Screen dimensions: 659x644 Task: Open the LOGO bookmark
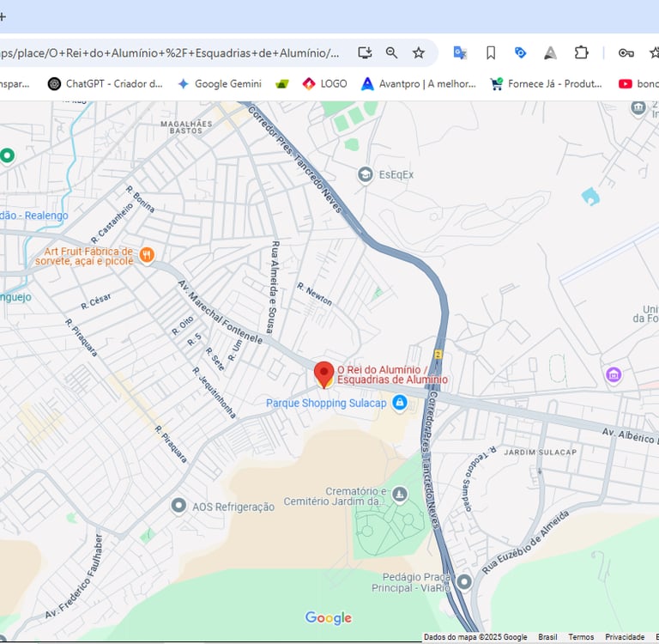pyautogui.click(x=324, y=83)
